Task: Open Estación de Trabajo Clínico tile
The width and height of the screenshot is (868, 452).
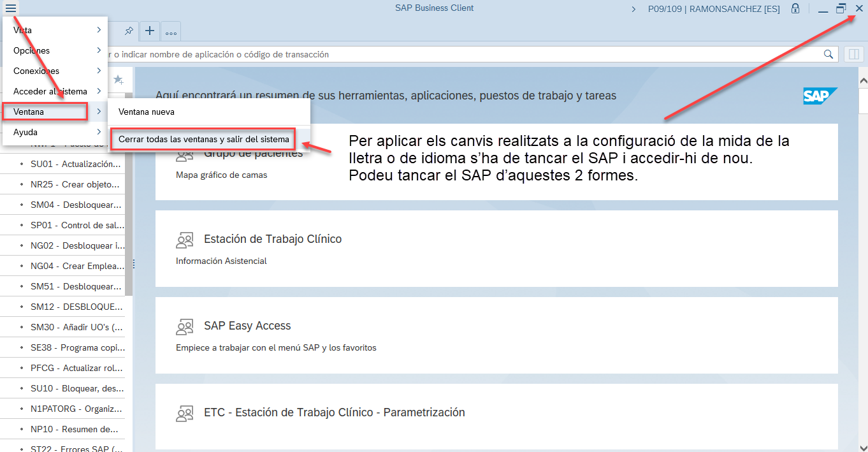Action: pyautogui.click(x=496, y=249)
